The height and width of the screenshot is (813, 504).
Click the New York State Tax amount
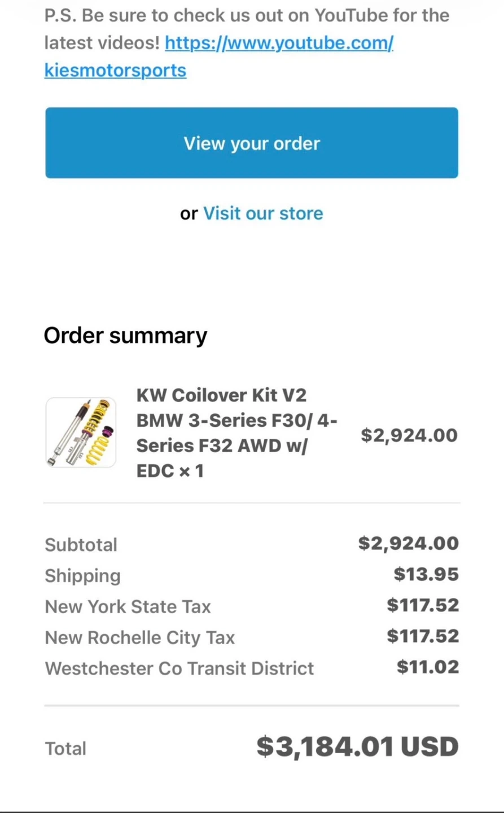pyautogui.click(x=423, y=606)
